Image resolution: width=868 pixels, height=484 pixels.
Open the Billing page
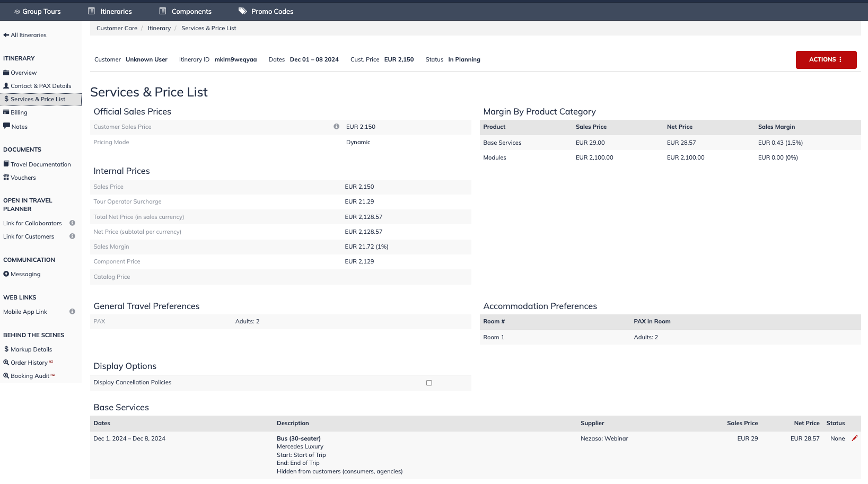pyautogui.click(x=19, y=112)
